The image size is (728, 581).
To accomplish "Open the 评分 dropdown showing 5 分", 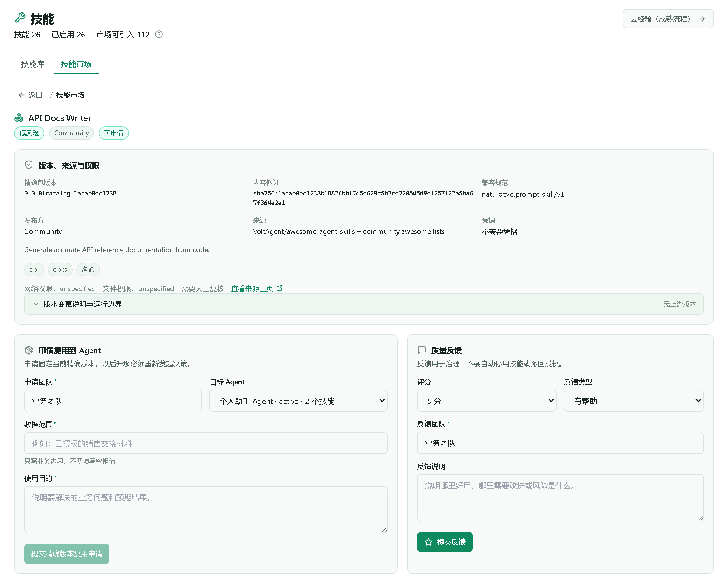I will pyautogui.click(x=487, y=401).
